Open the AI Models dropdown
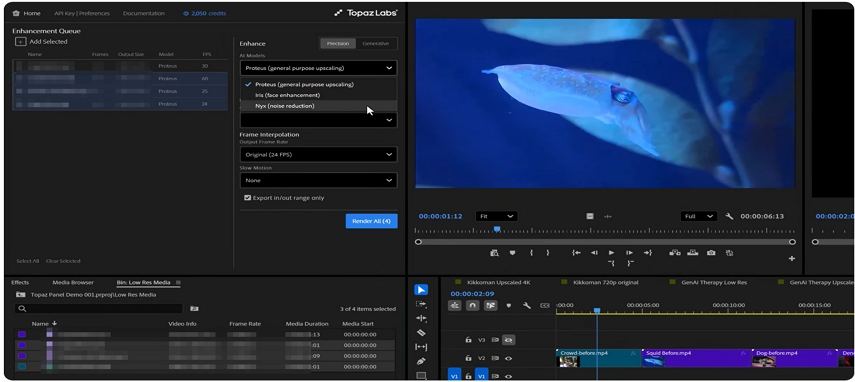The width and height of the screenshot is (855, 382). (x=318, y=68)
